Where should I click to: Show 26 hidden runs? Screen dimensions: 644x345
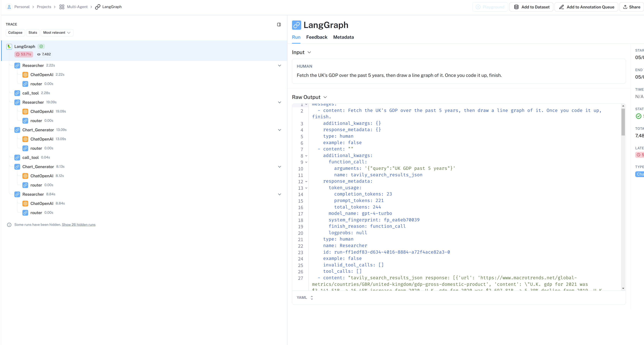(x=79, y=224)
